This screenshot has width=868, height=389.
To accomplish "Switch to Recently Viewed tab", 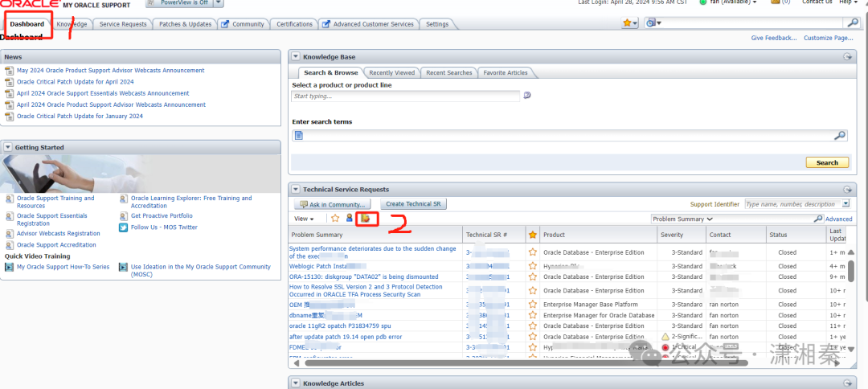I will [x=391, y=72].
